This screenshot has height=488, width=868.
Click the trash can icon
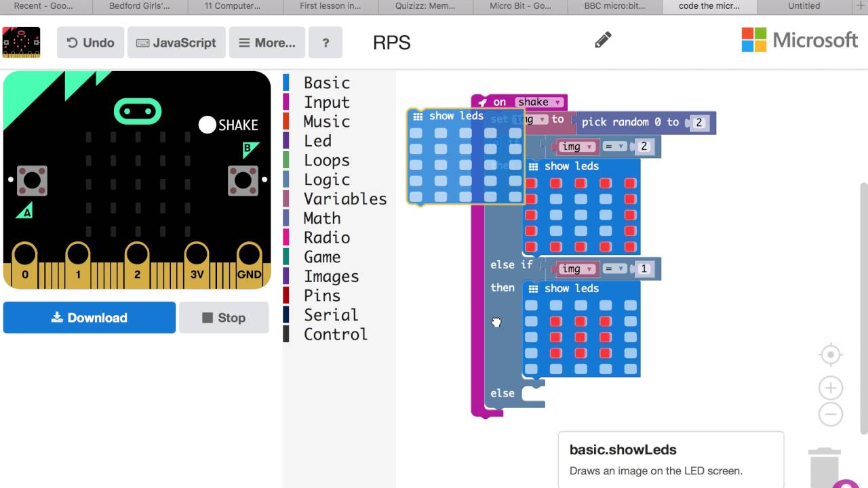point(825,468)
